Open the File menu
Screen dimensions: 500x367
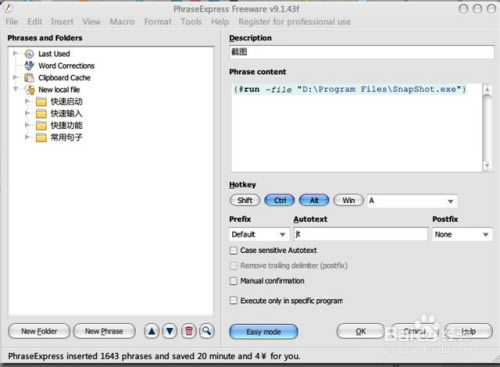click(x=12, y=22)
